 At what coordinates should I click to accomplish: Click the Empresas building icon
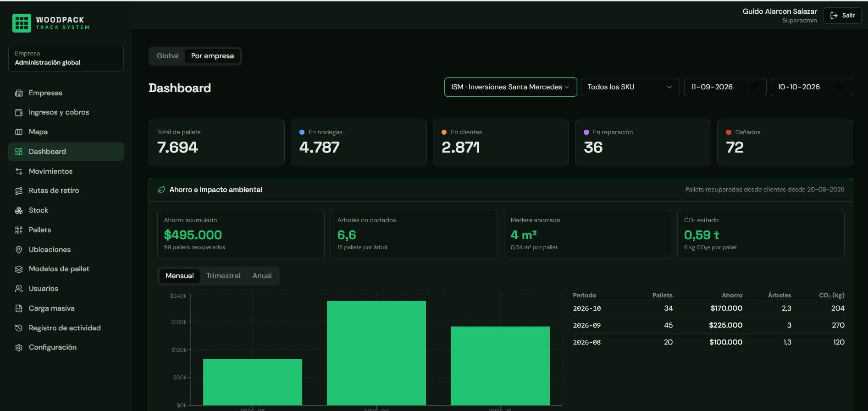point(19,93)
